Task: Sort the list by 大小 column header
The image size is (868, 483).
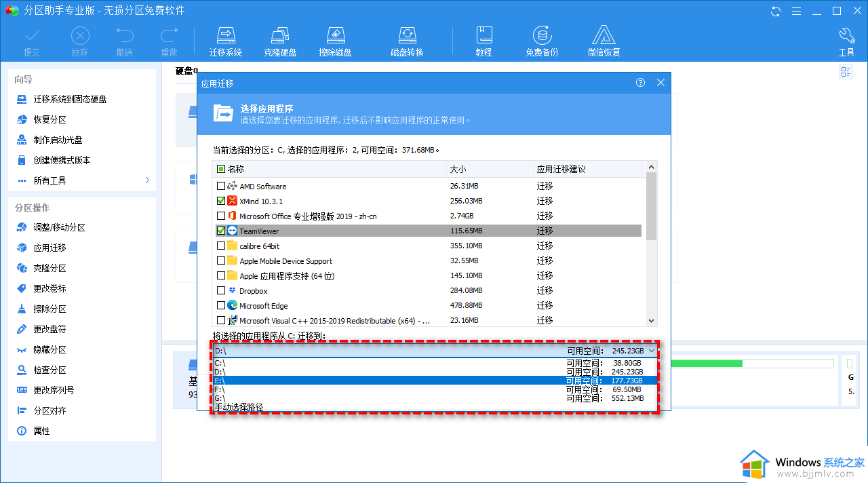Action: [x=458, y=169]
